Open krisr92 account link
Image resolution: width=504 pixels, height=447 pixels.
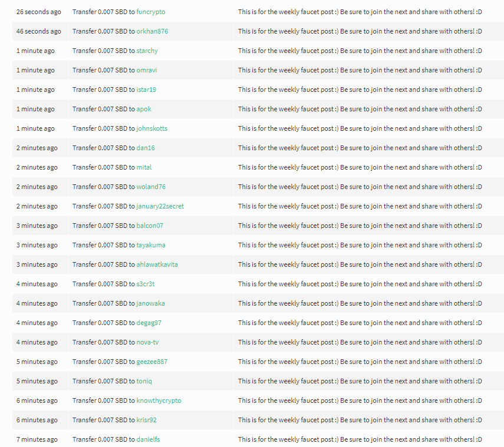click(x=146, y=420)
